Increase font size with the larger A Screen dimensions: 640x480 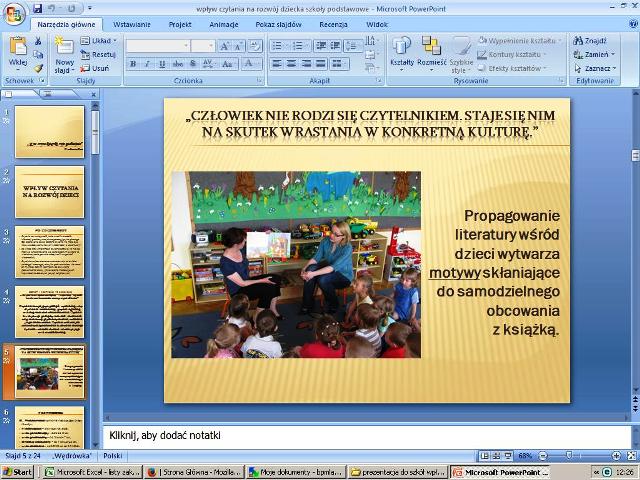point(224,46)
